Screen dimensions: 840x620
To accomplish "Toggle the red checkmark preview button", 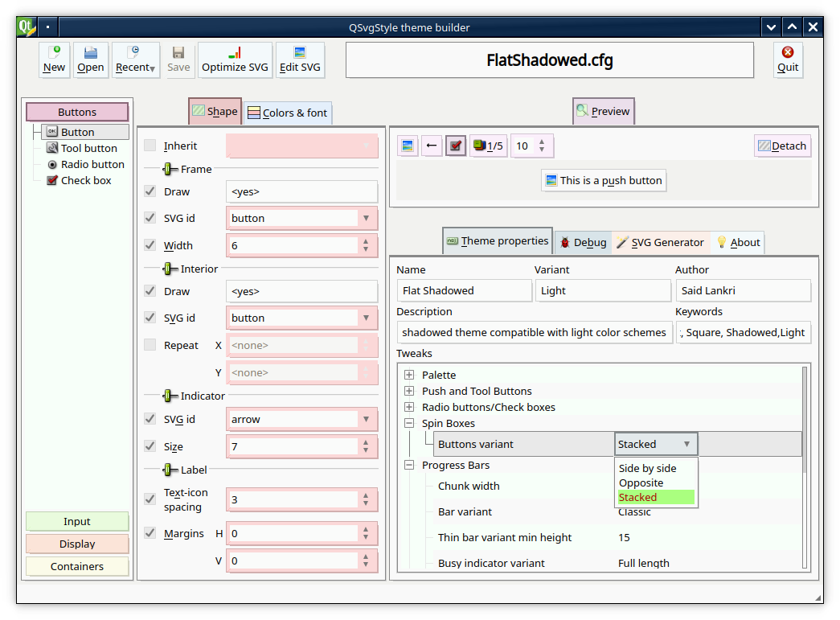I will [x=455, y=146].
